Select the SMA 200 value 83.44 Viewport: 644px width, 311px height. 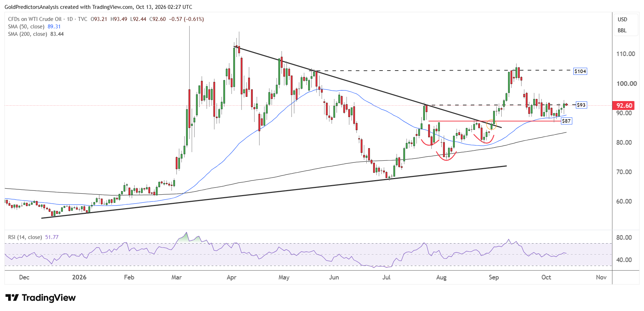click(57, 34)
